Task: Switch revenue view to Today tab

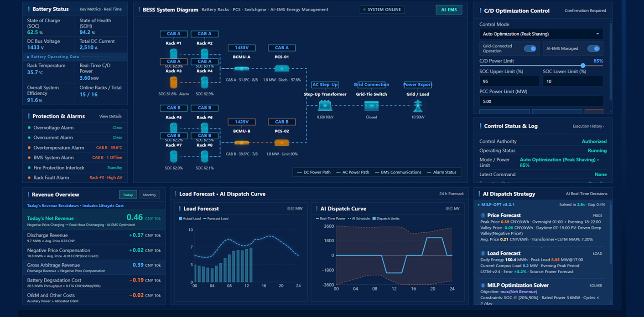Action: tap(128, 194)
